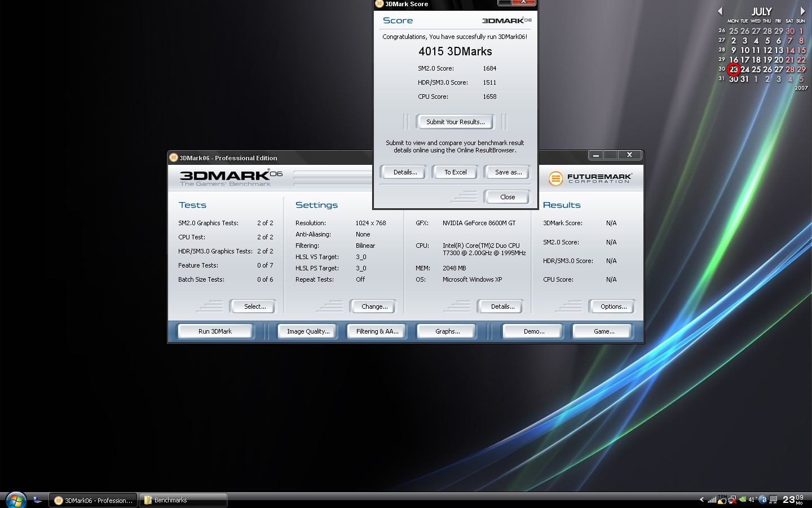Go to next month in calendar gadget
Image resolution: width=812 pixels, height=508 pixels.
[802, 11]
